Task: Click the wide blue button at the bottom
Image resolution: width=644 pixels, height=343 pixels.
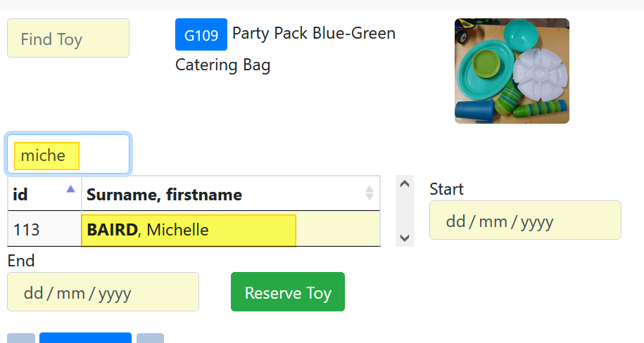Action: coord(85,337)
